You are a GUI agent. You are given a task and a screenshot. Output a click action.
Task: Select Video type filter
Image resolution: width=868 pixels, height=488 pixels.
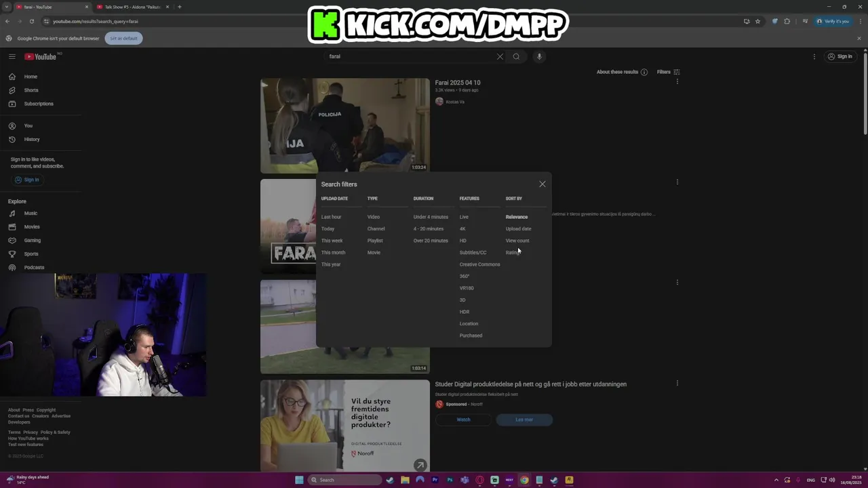click(x=374, y=217)
